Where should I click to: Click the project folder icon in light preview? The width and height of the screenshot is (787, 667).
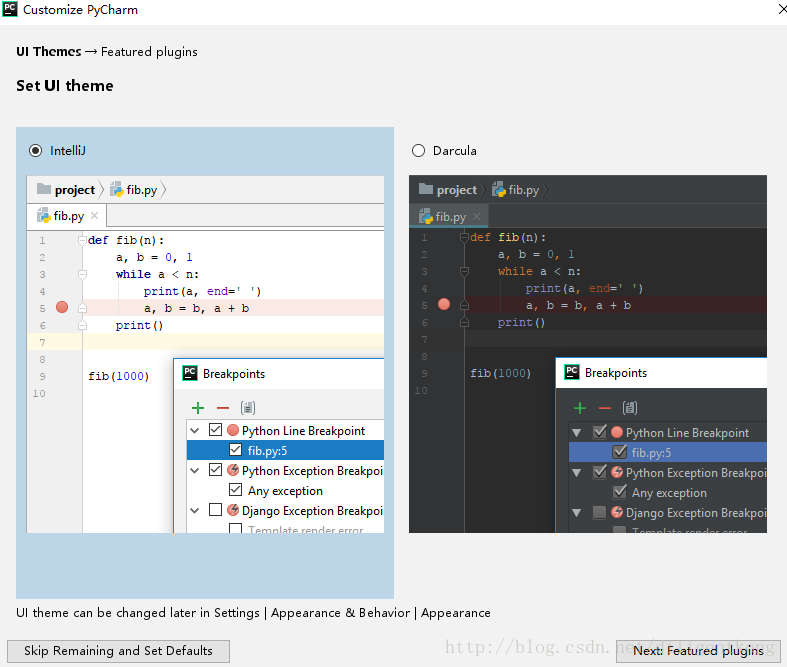pos(44,190)
